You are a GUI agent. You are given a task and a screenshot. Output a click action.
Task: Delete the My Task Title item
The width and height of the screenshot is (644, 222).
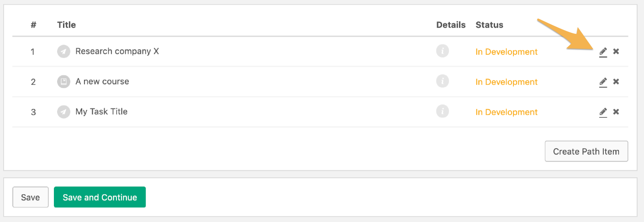point(616,112)
